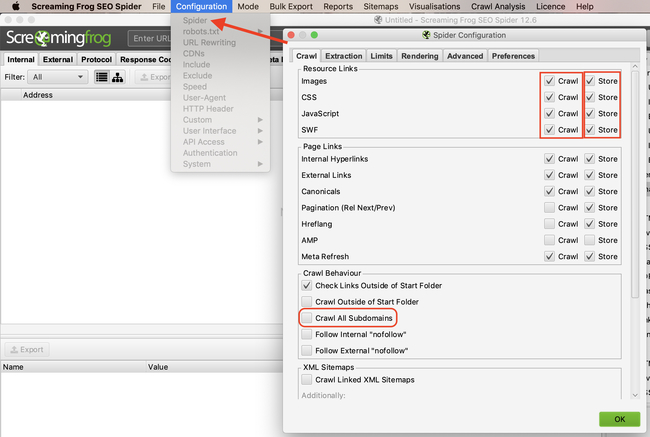The image size is (650, 437).
Task: Expand the User Interface submenu arrow
Action: click(x=260, y=131)
